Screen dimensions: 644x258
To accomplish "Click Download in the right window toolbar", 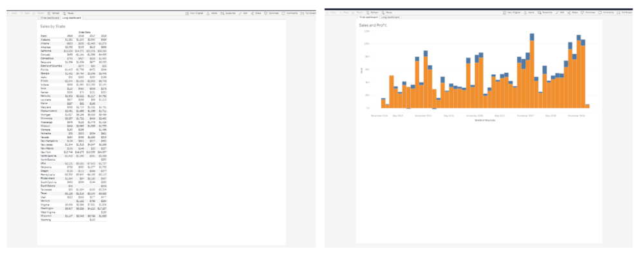I will 589,13.
